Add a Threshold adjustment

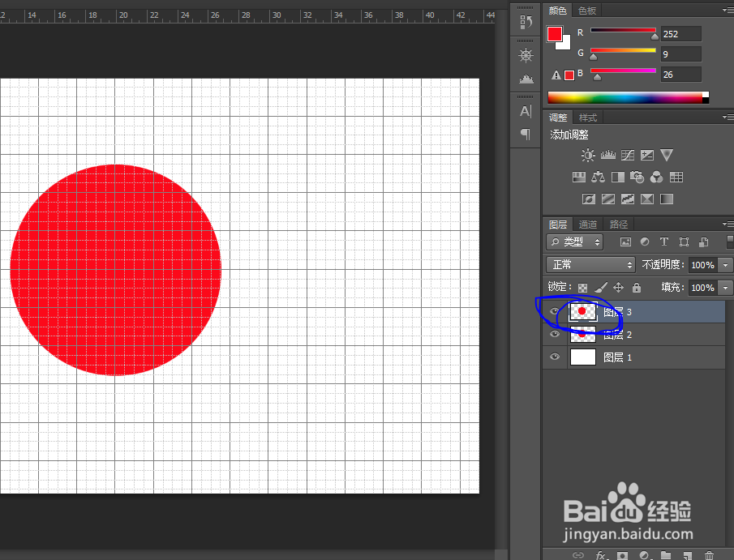point(628,199)
